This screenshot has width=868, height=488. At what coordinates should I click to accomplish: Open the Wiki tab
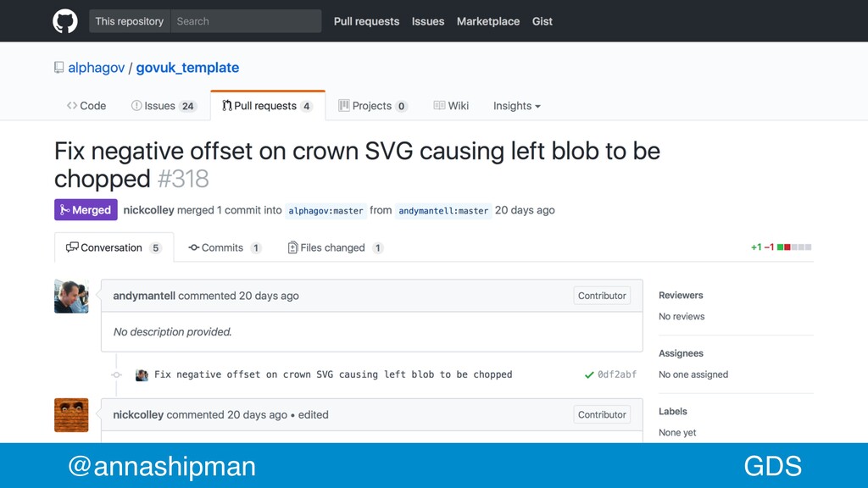(x=451, y=106)
